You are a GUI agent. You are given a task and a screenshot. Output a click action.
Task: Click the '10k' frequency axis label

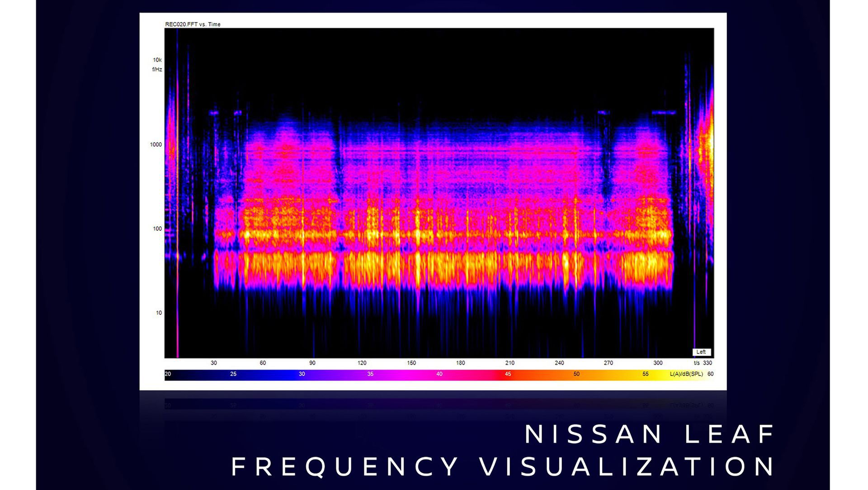click(157, 60)
